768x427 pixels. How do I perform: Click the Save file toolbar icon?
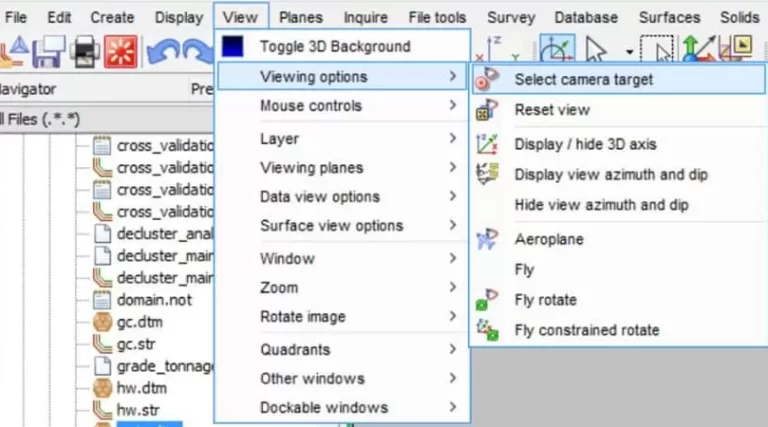(51, 50)
